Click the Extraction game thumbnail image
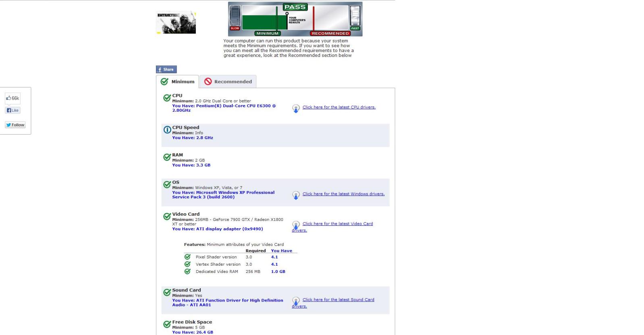 176,23
